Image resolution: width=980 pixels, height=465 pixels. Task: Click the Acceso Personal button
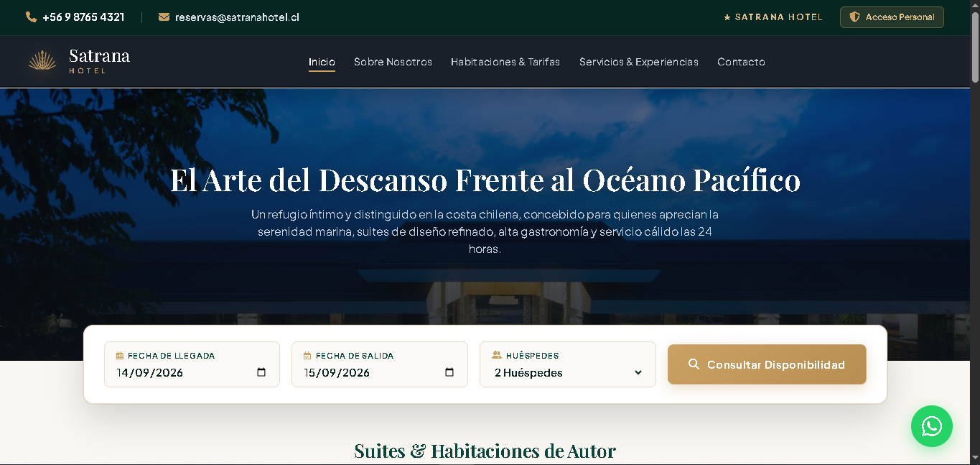(892, 17)
